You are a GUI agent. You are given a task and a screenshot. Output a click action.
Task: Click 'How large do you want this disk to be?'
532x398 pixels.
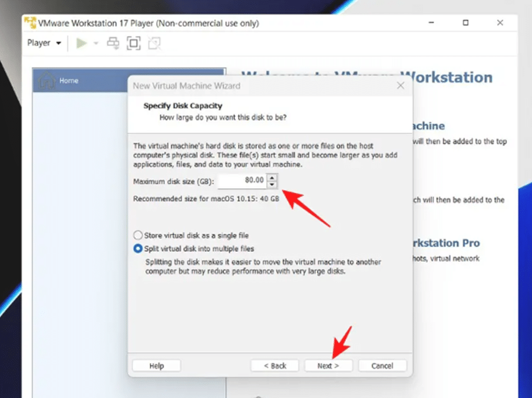[x=223, y=118]
